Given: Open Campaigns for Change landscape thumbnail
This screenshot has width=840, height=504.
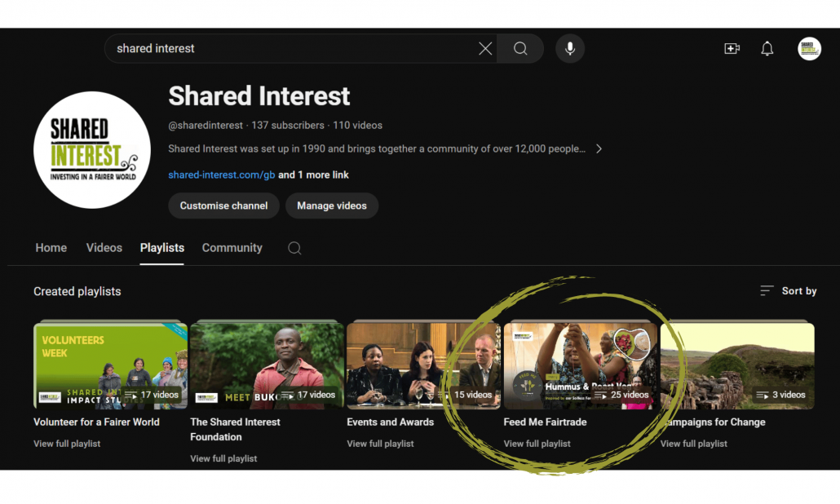Looking at the screenshot, I should coord(737,366).
